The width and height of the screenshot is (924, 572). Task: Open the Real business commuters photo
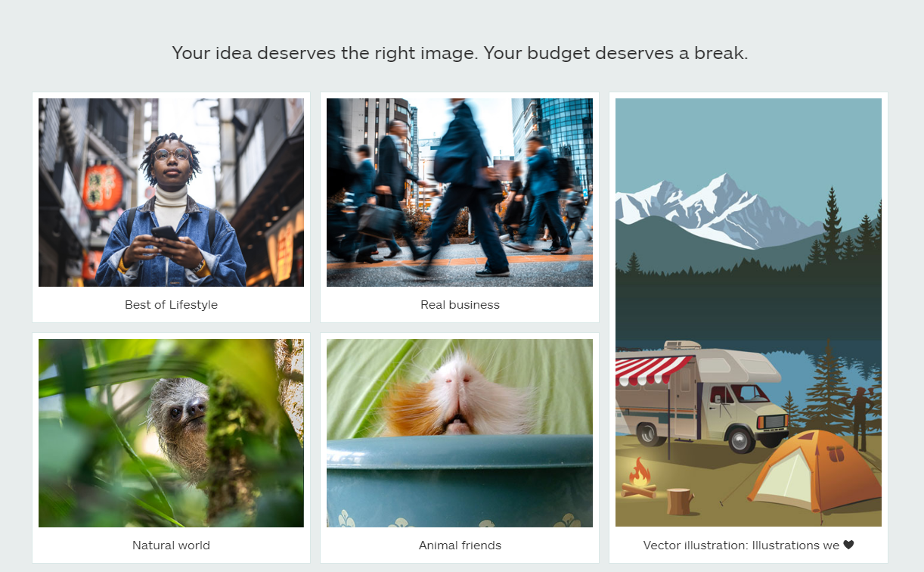tap(460, 192)
